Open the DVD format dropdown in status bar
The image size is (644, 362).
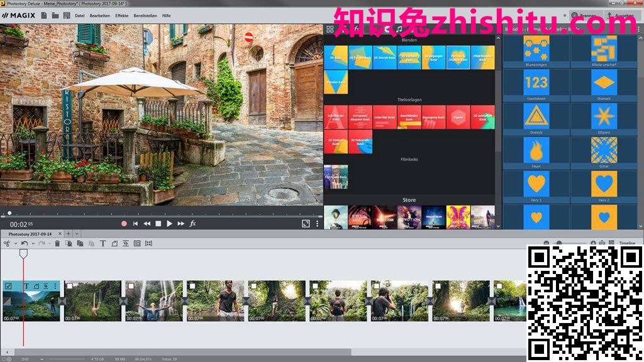(x=42, y=359)
